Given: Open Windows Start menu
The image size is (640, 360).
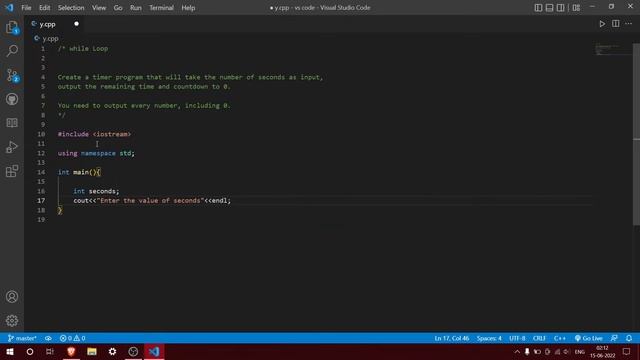Looking at the screenshot, I should pos(10,351).
